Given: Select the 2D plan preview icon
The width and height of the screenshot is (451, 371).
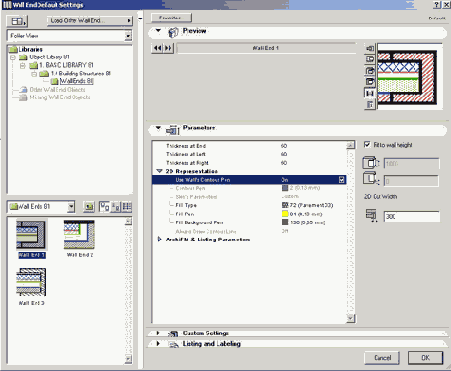Looking at the screenshot, I should [370, 93].
